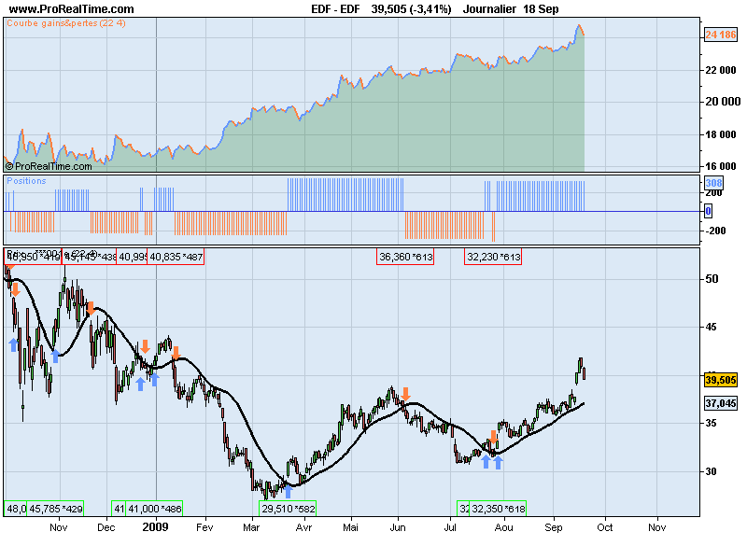This screenshot has width=747, height=560.
Task: Select the 36,360 *613 sell order label
Action: (405, 258)
